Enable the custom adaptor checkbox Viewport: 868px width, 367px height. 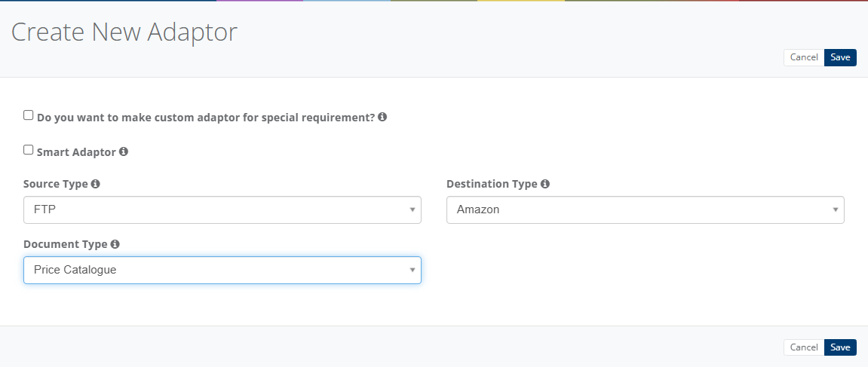(x=29, y=115)
